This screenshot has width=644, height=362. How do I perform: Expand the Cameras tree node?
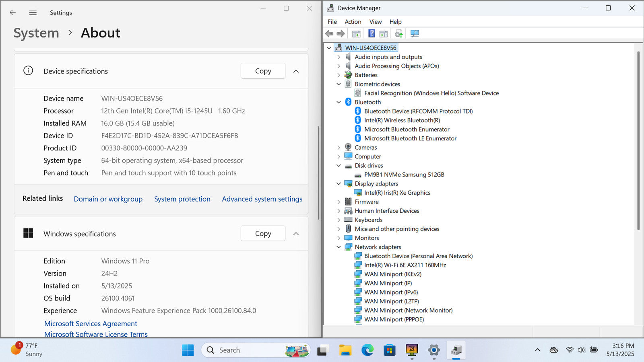(339, 148)
